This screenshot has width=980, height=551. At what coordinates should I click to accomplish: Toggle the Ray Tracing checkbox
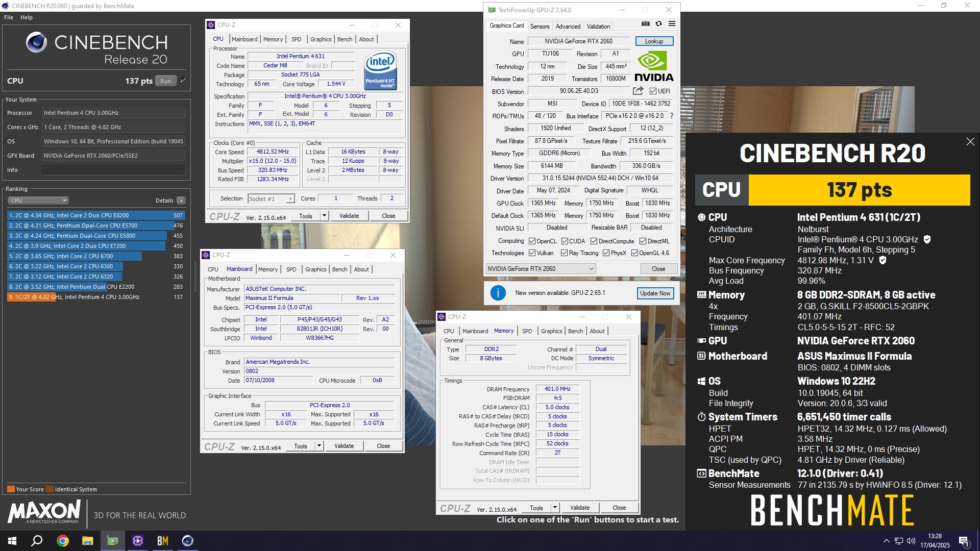564,253
